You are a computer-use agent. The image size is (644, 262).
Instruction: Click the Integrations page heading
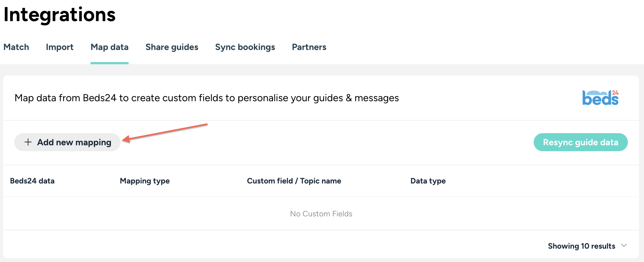click(x=60, y=15)
